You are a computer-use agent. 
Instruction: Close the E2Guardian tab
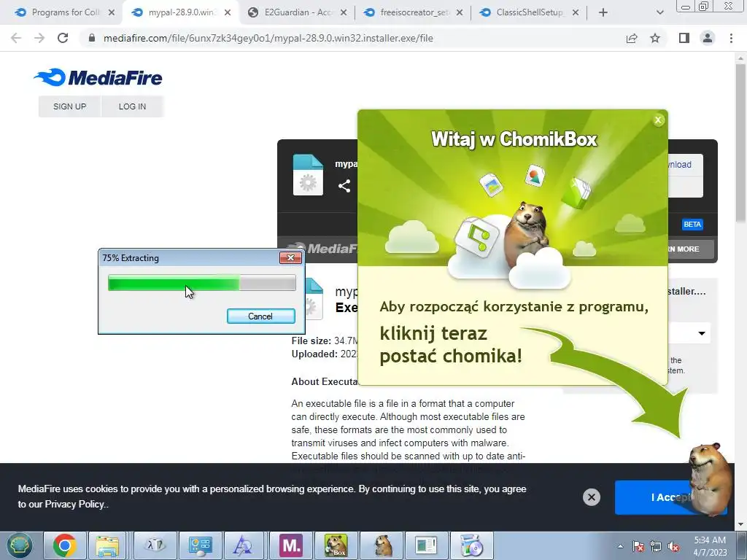click(x=344, y=12)
